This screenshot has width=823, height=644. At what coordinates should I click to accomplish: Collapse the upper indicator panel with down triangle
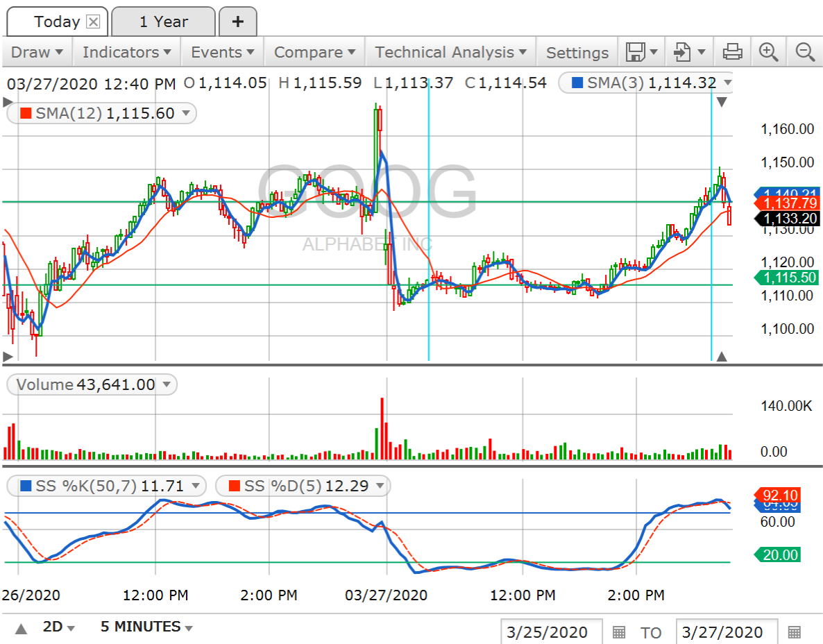721,103
